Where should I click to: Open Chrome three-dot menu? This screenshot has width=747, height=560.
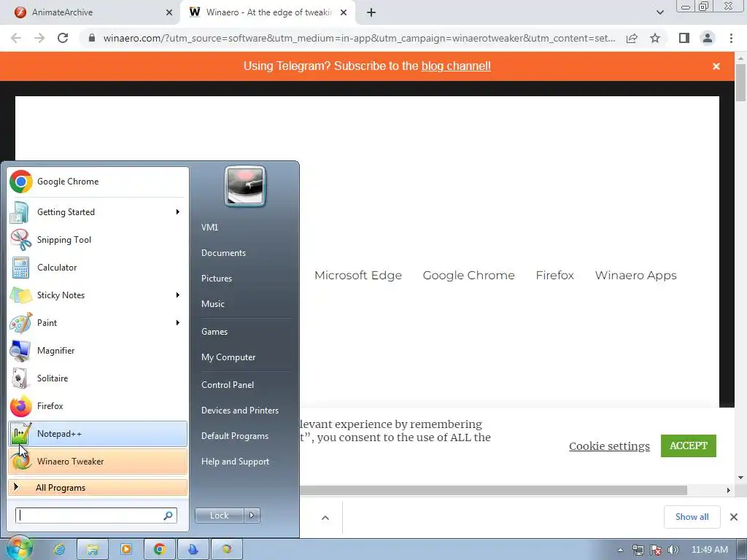731,38
